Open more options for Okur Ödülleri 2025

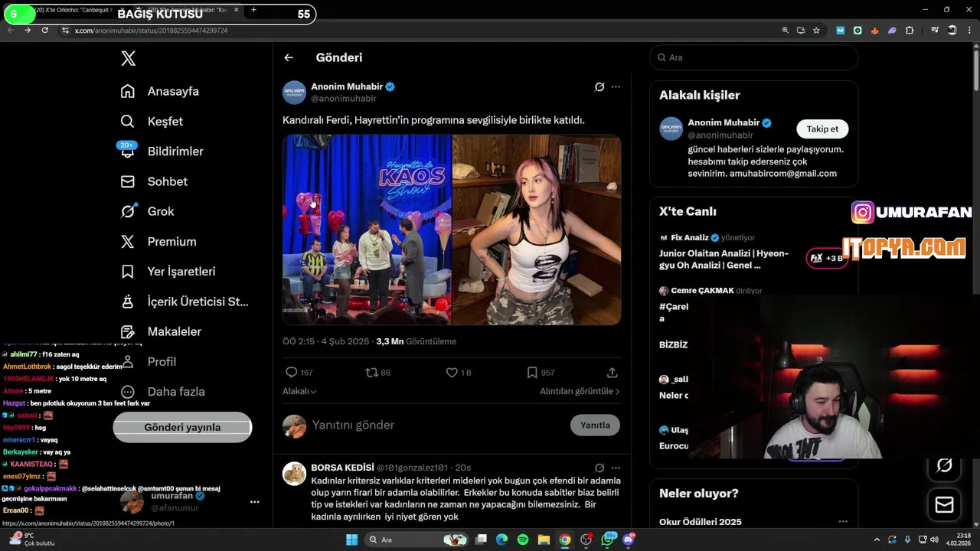point(843,522)
